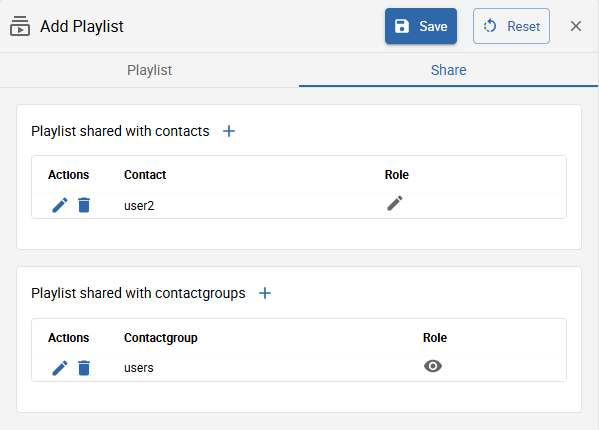The width and height of the screenshot is (599, 430).
Task: Click the users contactgroup name
Action: [139, 368]
